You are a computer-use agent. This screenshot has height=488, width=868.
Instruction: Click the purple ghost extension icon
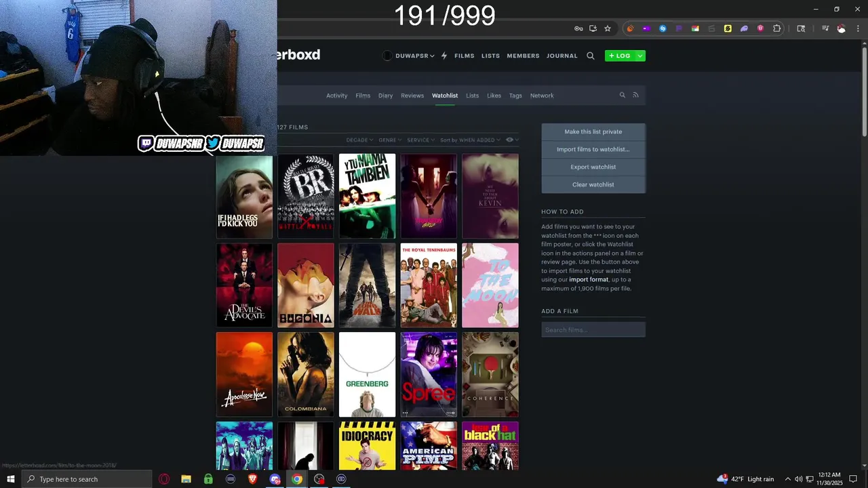[744, 28]
